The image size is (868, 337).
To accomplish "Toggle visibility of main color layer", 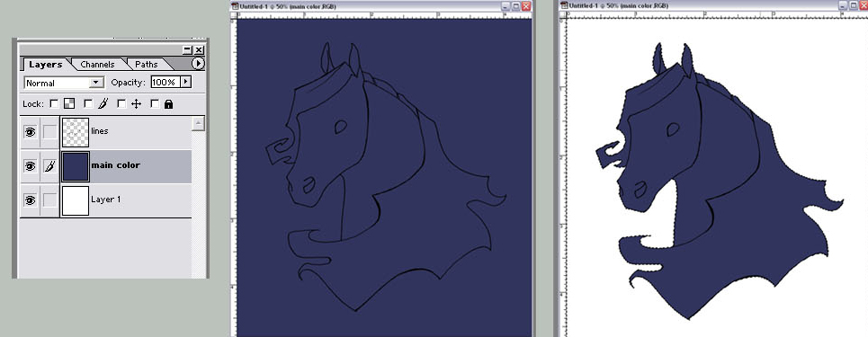I will click(x=30, y=166).
